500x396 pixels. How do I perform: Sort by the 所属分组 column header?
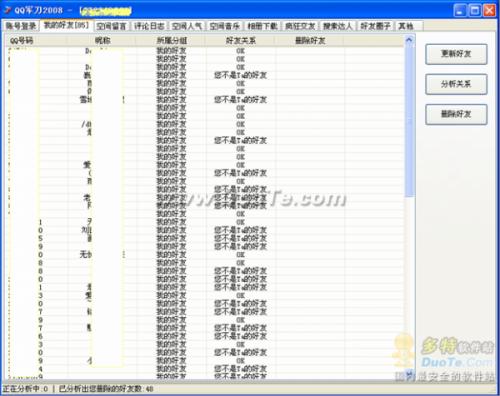click(172, 41)
